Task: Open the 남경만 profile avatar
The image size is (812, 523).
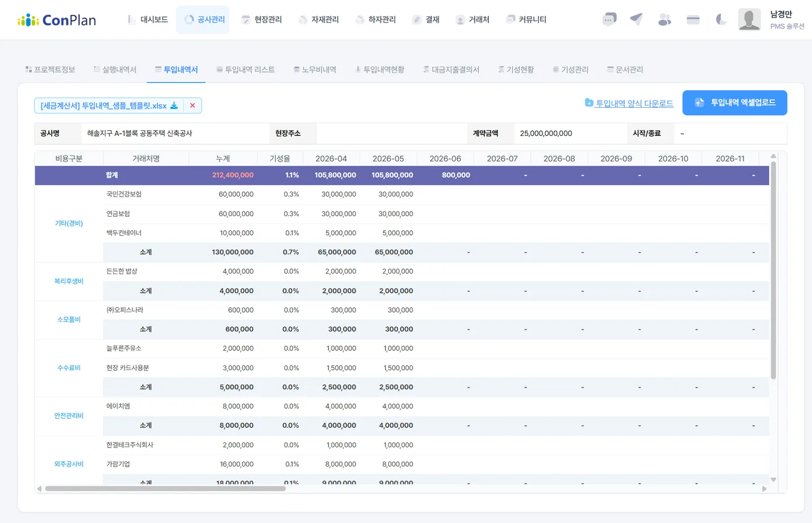Action: 749,20
